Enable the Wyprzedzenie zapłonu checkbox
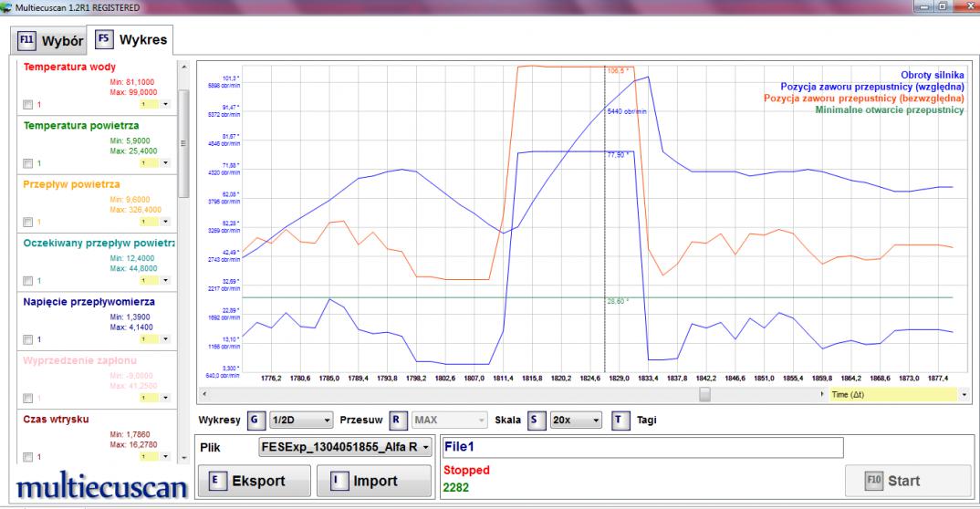 tap(27, 399)
